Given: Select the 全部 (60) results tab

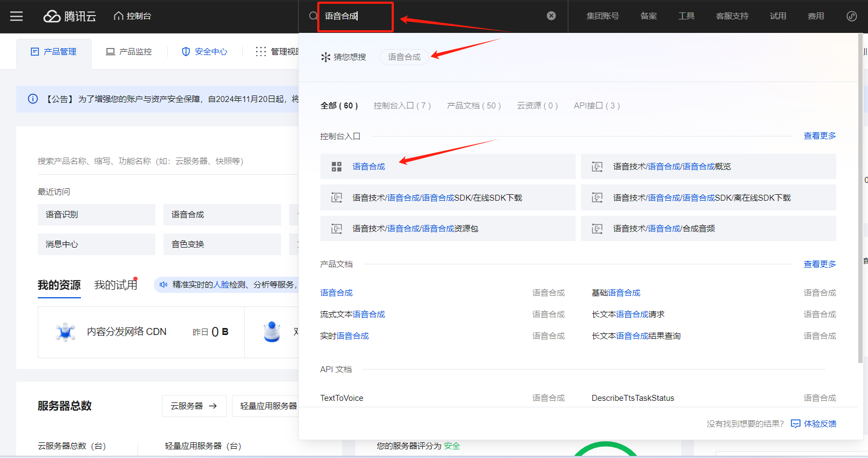Looking at the screenshot, I should click(x=339, y=106).
